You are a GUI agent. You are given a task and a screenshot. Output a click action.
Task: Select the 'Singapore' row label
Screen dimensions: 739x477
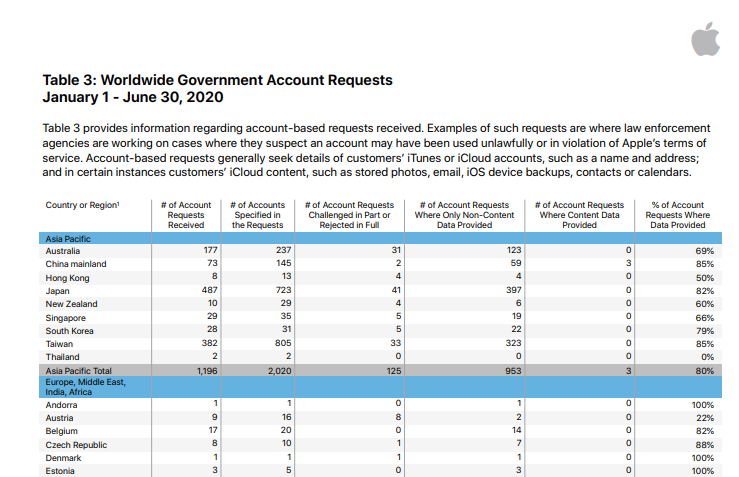click(x=66, y=318)
